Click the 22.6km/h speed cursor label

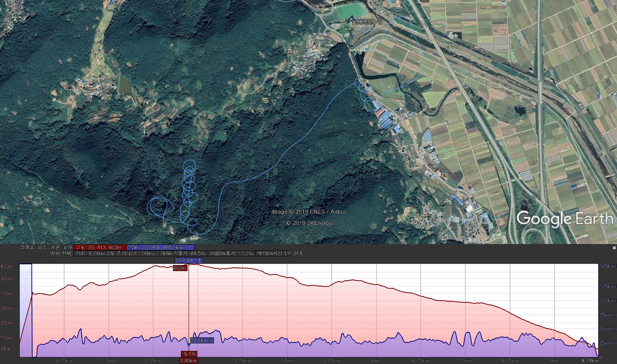pos(202,340)
